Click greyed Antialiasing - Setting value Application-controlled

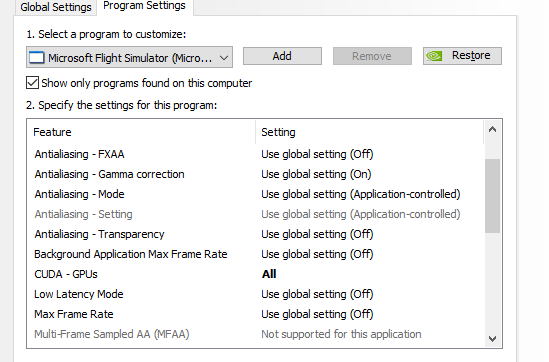tap(361, 214)
